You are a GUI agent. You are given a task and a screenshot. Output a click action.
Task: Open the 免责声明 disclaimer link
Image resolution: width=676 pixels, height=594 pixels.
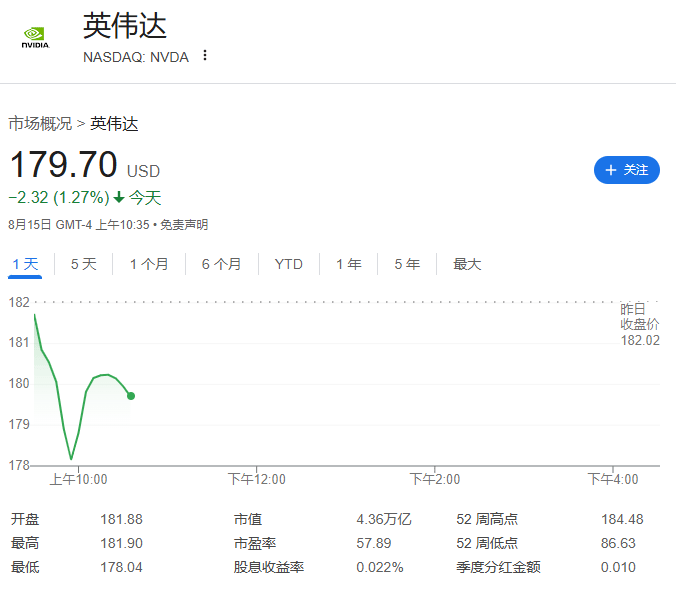coord(184,225)
